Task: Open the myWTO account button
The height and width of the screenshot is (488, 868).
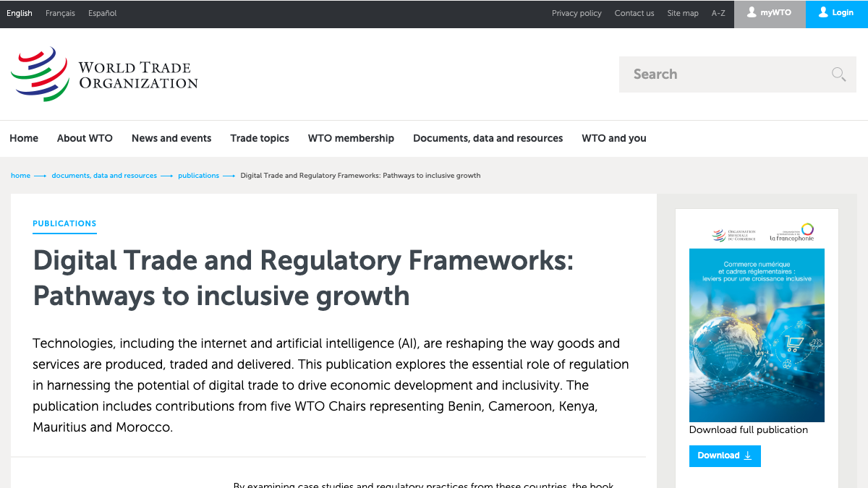Action: tap(770, 14)
